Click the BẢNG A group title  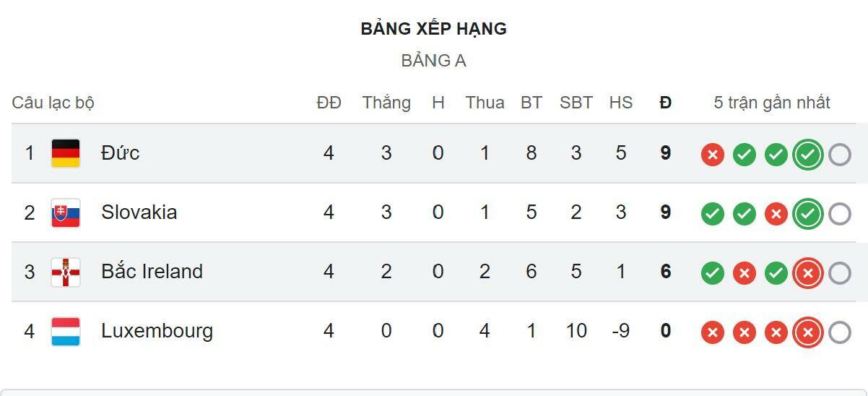(433, 61)
